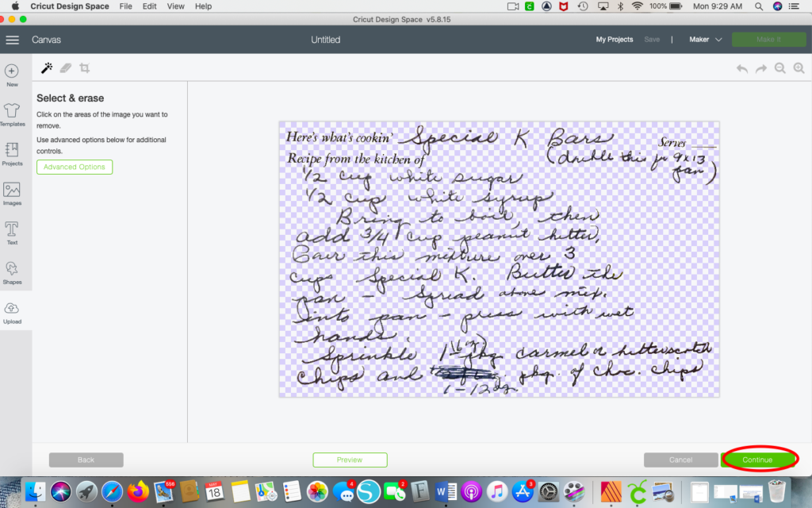Viewport: 812px width, 508px height.
Task: Open Templates in the sidebar
Action: point(12,115)
